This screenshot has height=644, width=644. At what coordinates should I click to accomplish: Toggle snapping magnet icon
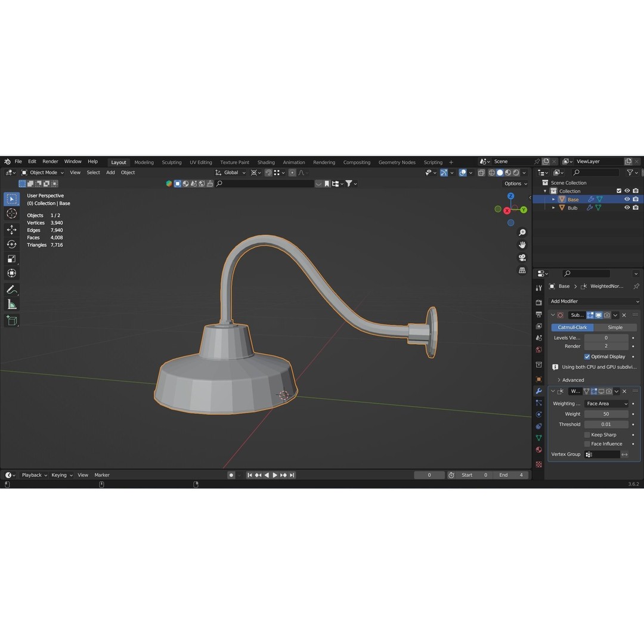(268, 173)
